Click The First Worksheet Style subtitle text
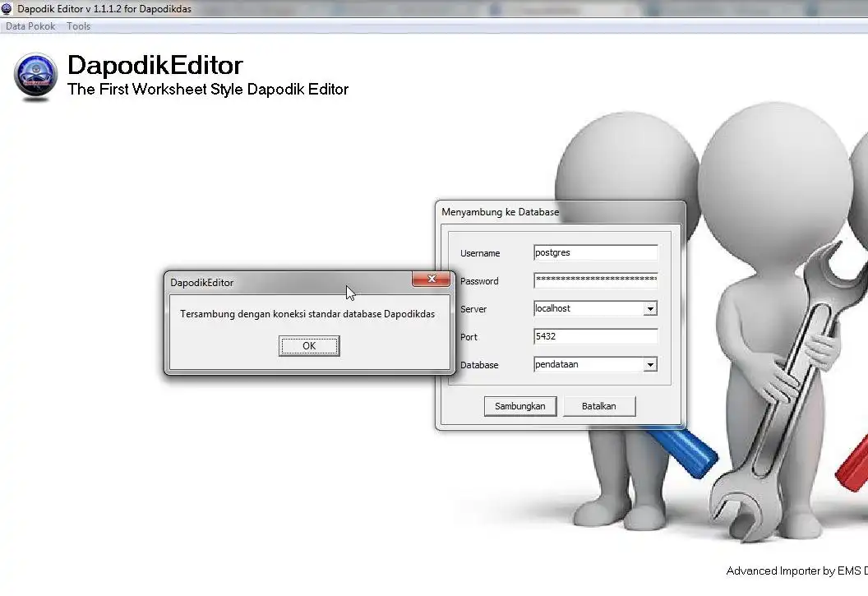868x596 pixels. coord(208,89)
